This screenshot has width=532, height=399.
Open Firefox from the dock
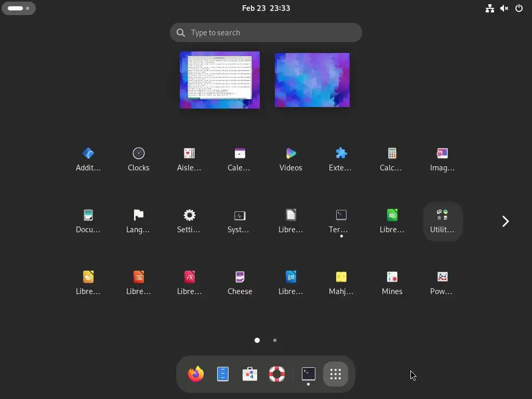tap(196, 374)
